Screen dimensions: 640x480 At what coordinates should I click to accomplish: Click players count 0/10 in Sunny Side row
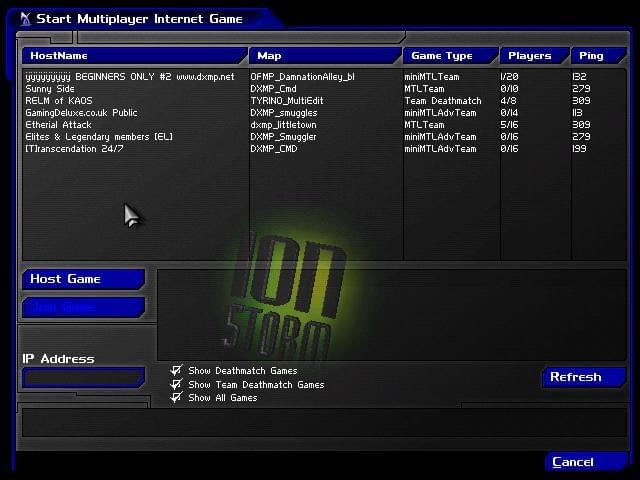509,89
